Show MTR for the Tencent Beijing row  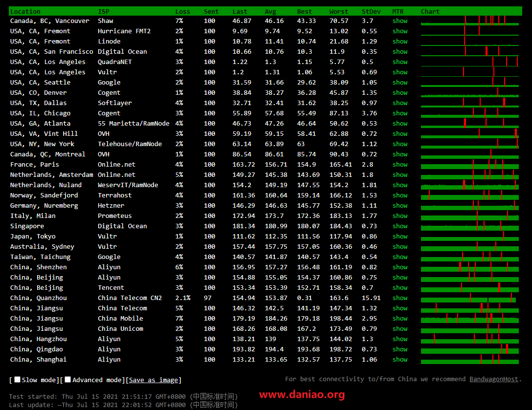pos(399,287)
